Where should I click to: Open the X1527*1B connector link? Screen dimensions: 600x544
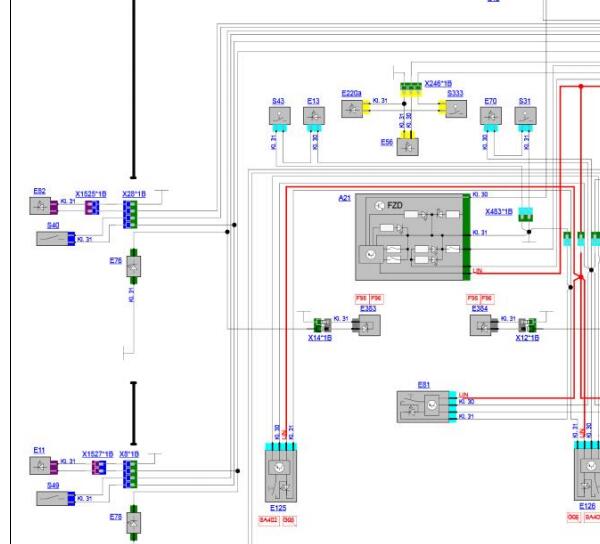tap(98, 454)
